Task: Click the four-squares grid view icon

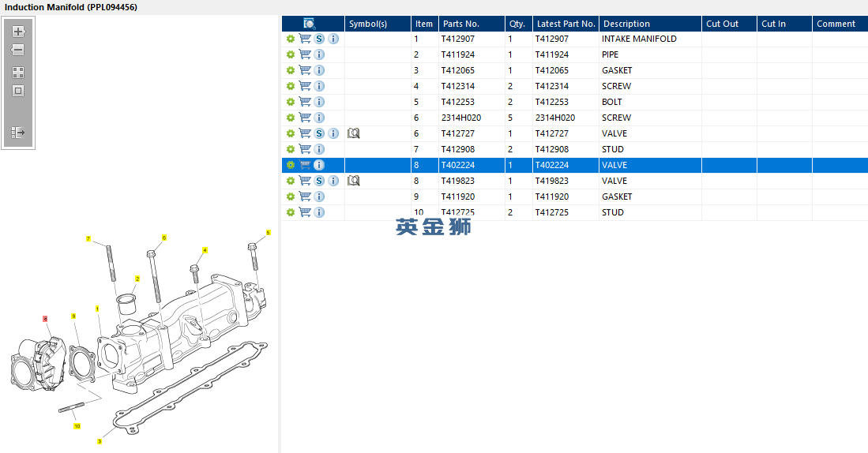Action: (18, 73)
